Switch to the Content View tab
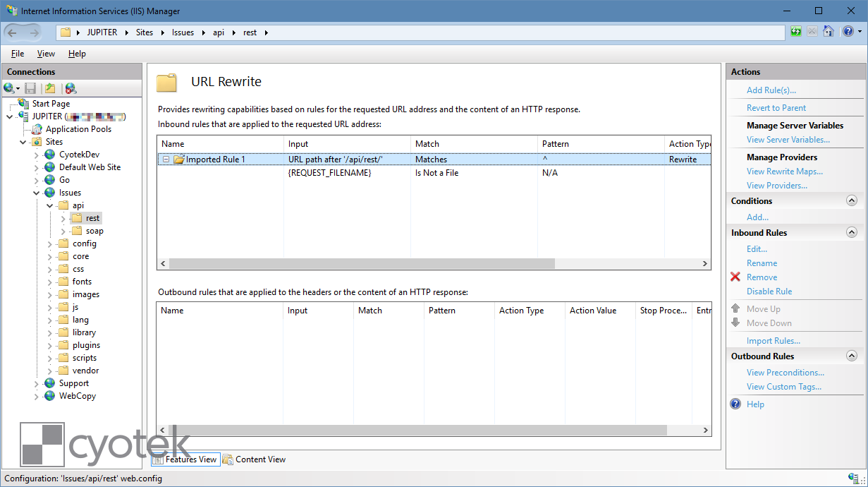The width and height of the screenshot is (868, 487). pos(255,459)
